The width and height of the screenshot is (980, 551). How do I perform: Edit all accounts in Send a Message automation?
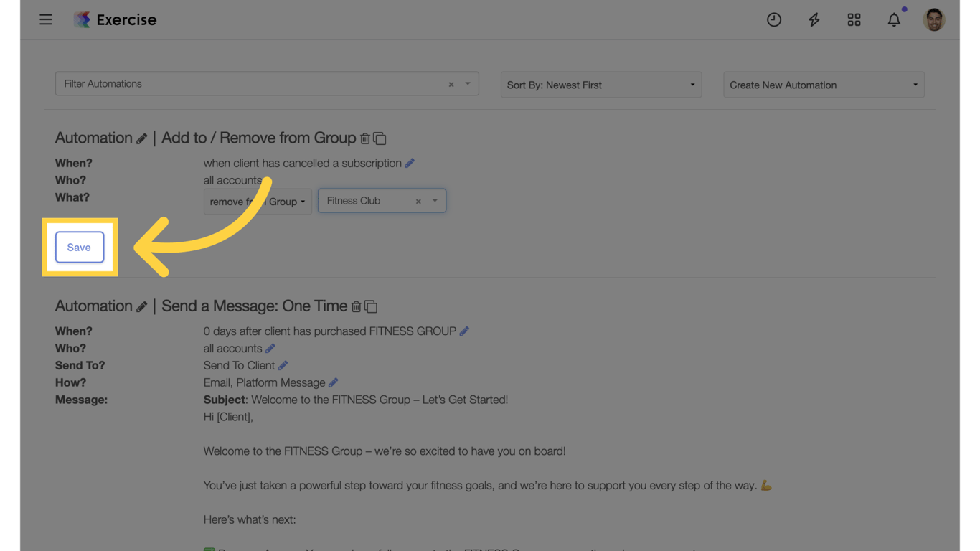[270, 349]
